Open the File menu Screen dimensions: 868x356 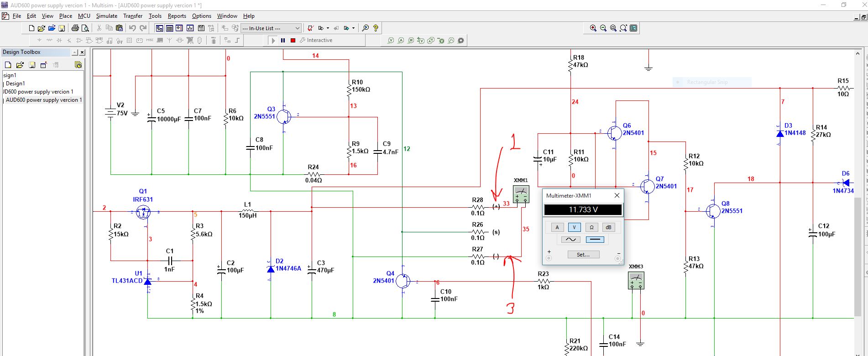coord(17,16)
